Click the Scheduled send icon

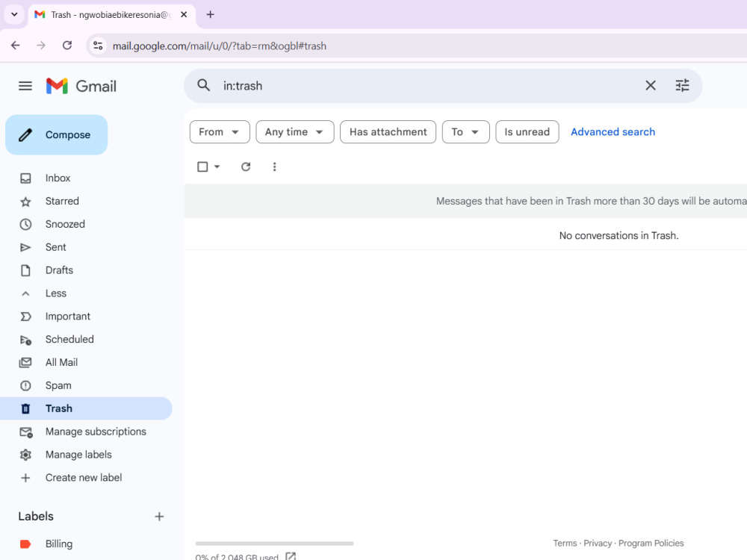coord(25,340)
